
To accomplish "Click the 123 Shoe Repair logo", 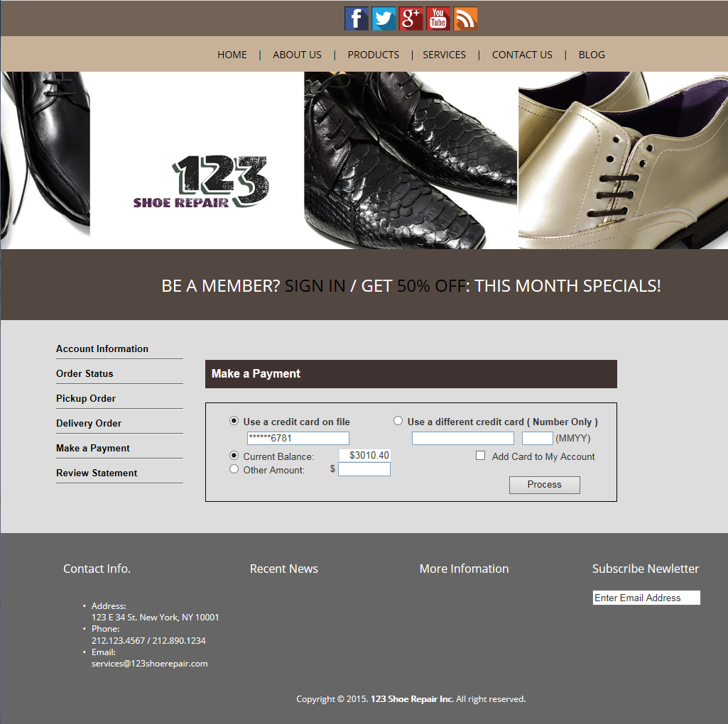I will coord(200,182).
